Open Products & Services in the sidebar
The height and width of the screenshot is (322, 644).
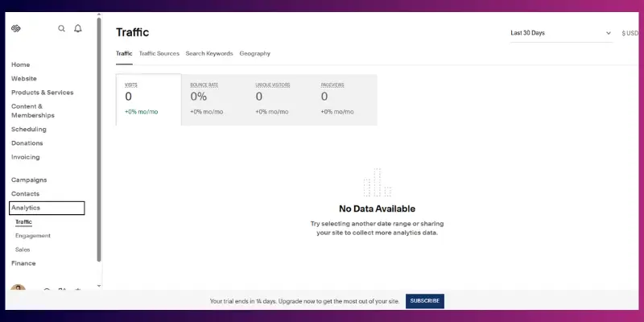[x=43, y=93]
